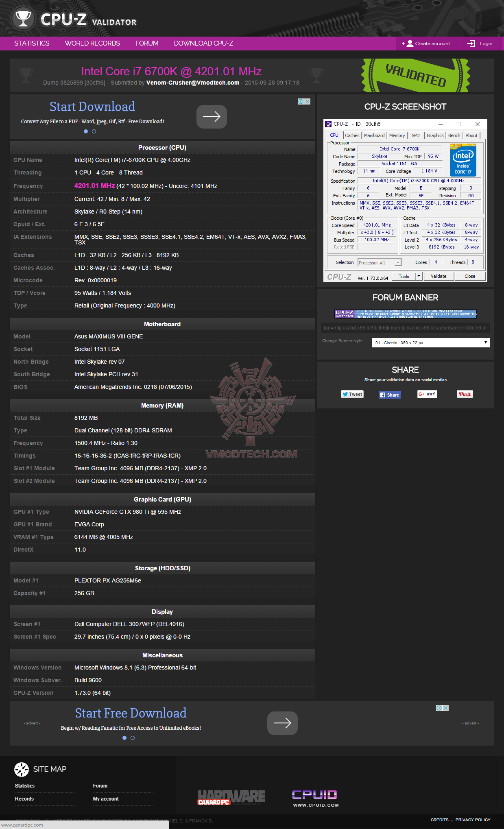Viewport: 504px width, 829px height.
Task: Select second carousel dot in bottom ad
Action: tap(133, 738)
